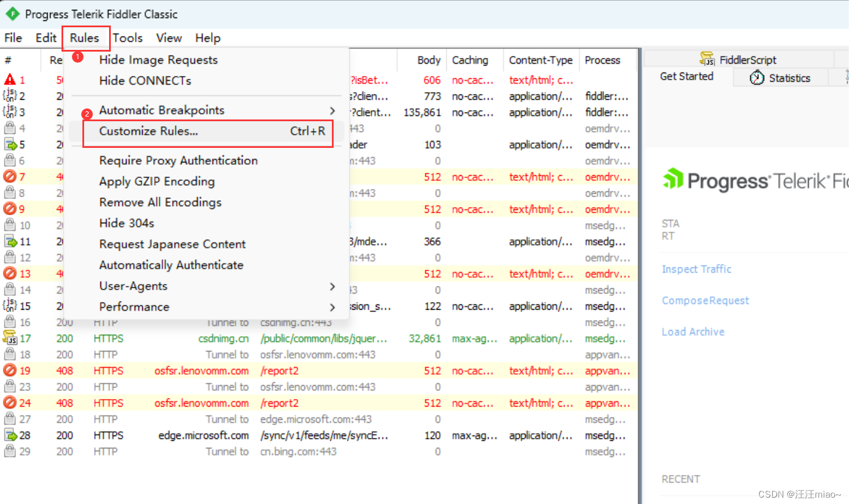850x504 pixels.
Task: Click the Statistics stopwatch icon
Action: point(757,78)
